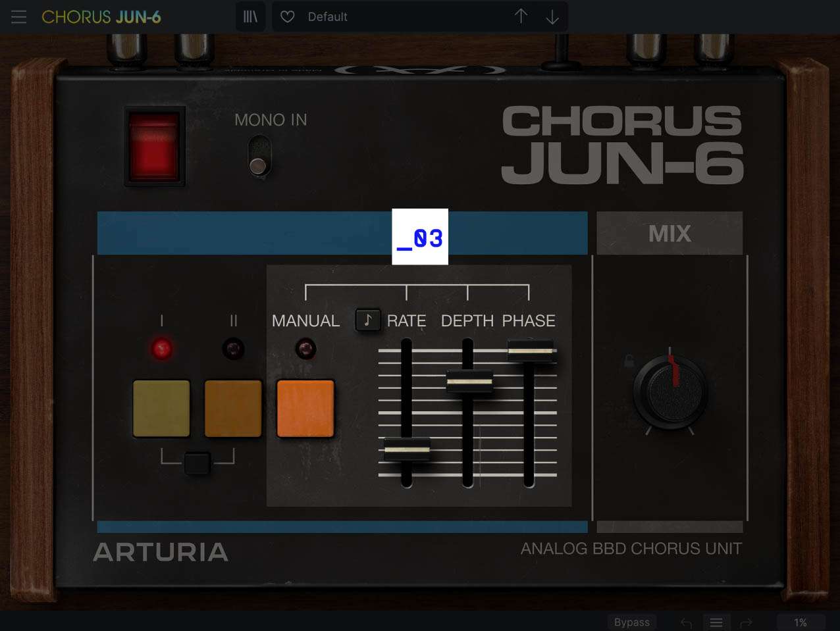Click the lock icon on the Mix knob
The width and height of the screenshot is (840, 631).
coord(629,361)
